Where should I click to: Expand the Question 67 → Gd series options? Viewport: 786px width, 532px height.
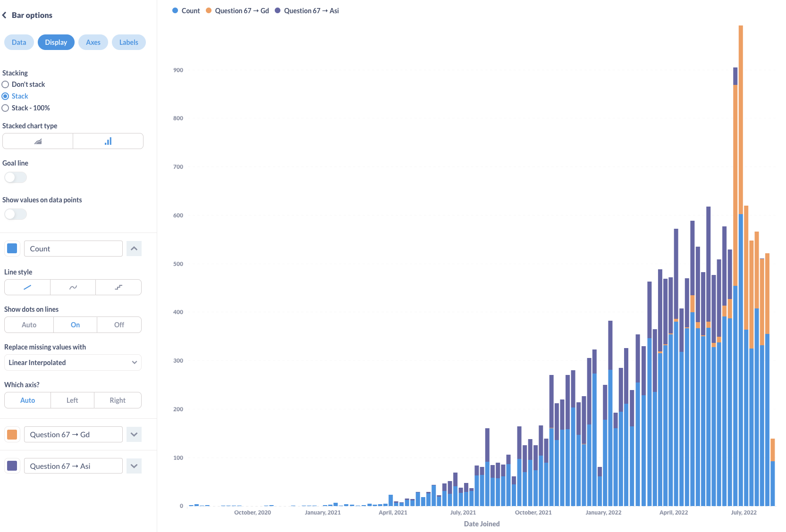click(x=134, y=434)
